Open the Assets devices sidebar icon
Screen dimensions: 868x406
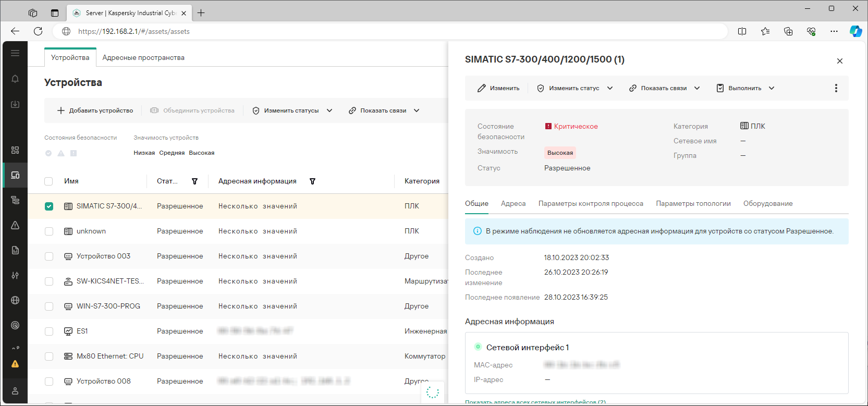pos(15,175)
